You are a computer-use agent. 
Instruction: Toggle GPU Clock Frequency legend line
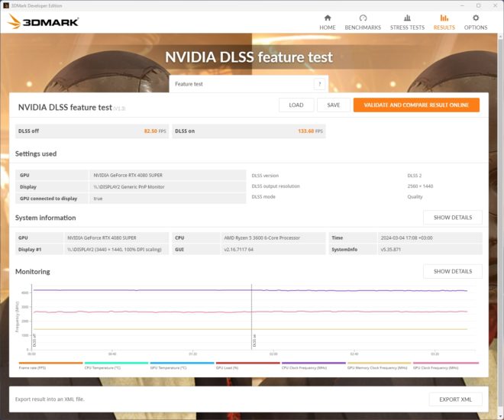[446, 365]
